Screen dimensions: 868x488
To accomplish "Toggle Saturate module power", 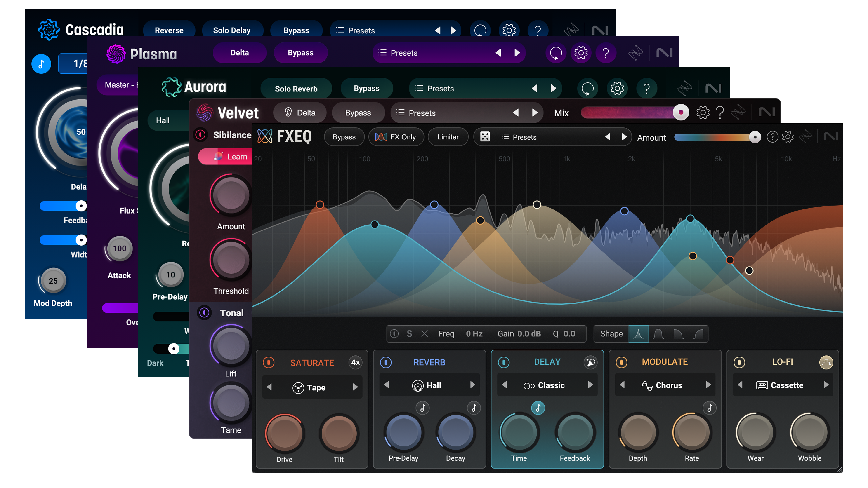I will point(269,362).
